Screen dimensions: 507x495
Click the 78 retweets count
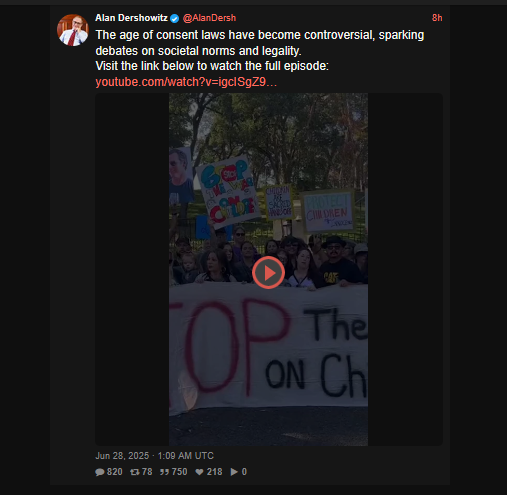point(147,472)
